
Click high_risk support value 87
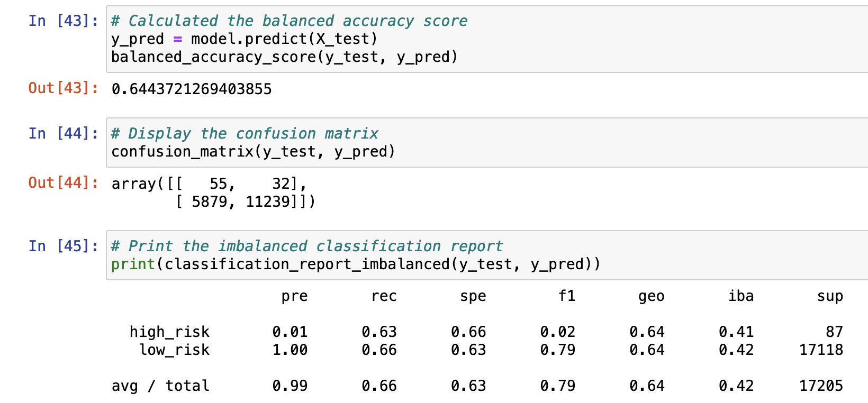coord(835,332)
